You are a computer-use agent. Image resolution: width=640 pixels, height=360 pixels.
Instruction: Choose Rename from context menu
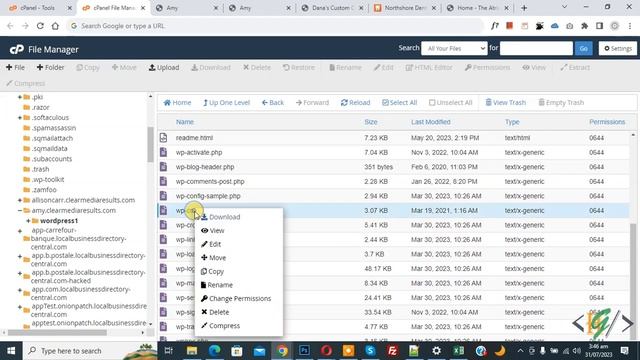217,285
